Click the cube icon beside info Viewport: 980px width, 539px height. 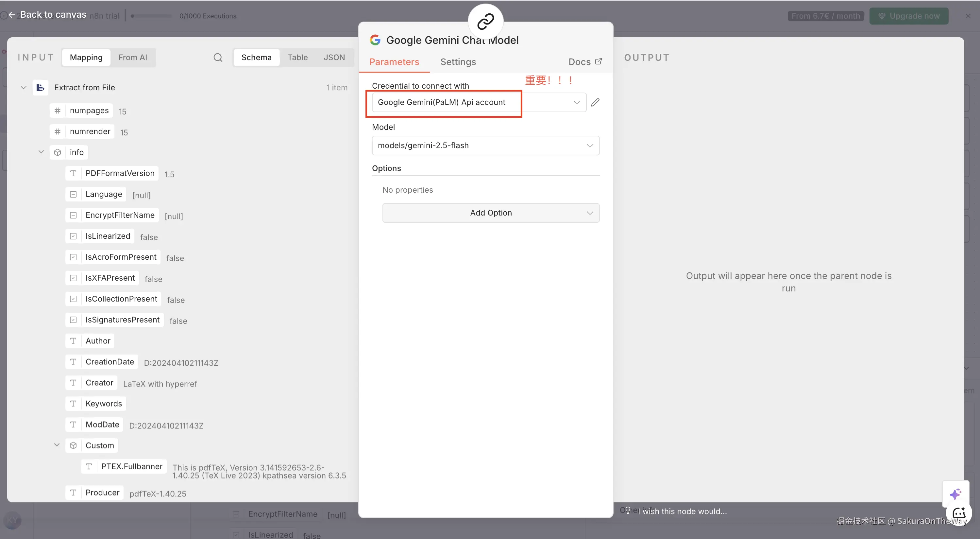[x=58, y=152]
